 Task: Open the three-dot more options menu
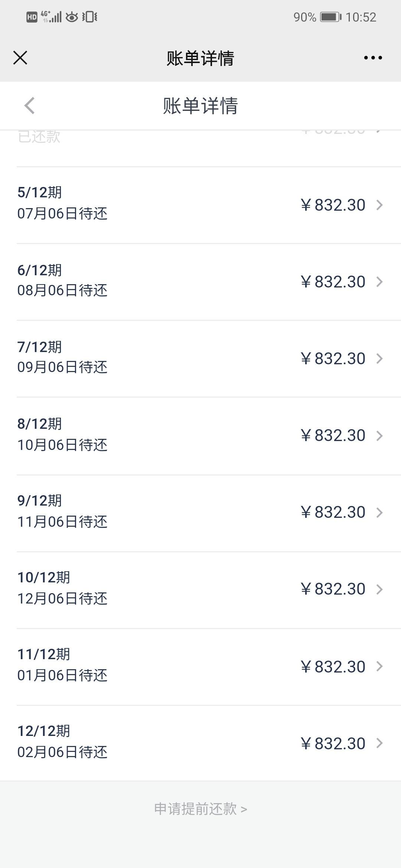(x=373, y=58)
